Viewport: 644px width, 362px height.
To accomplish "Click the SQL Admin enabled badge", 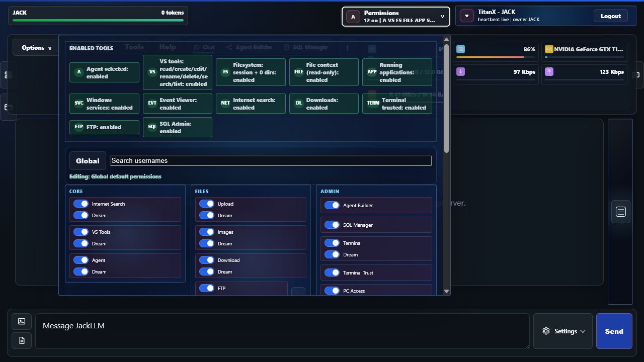I will [178, 127].
